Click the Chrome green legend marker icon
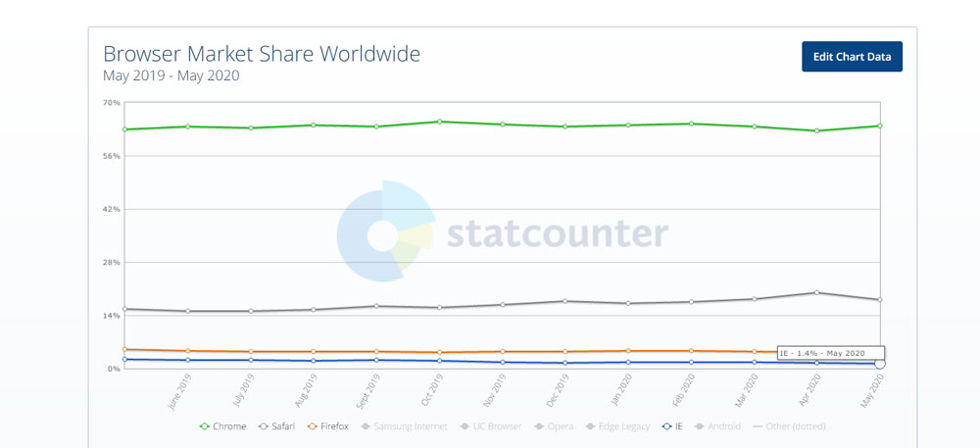The width and height of the screenshot is (980, 448). click(204, 426)
